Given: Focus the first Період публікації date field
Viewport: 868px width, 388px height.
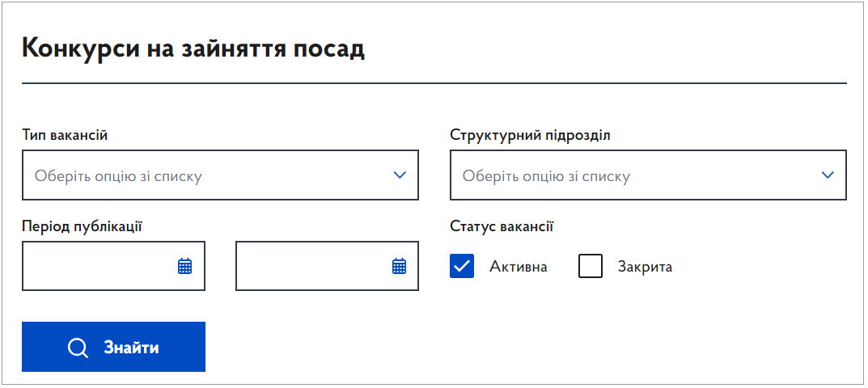Looking at the screenshot, I should [97, 266].
